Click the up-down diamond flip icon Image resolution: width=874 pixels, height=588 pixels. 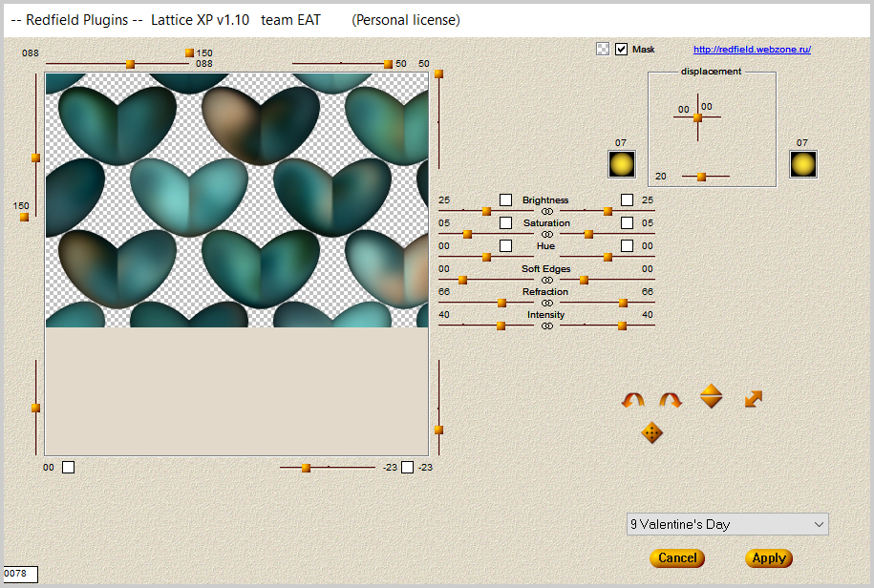tap(711, 396)
